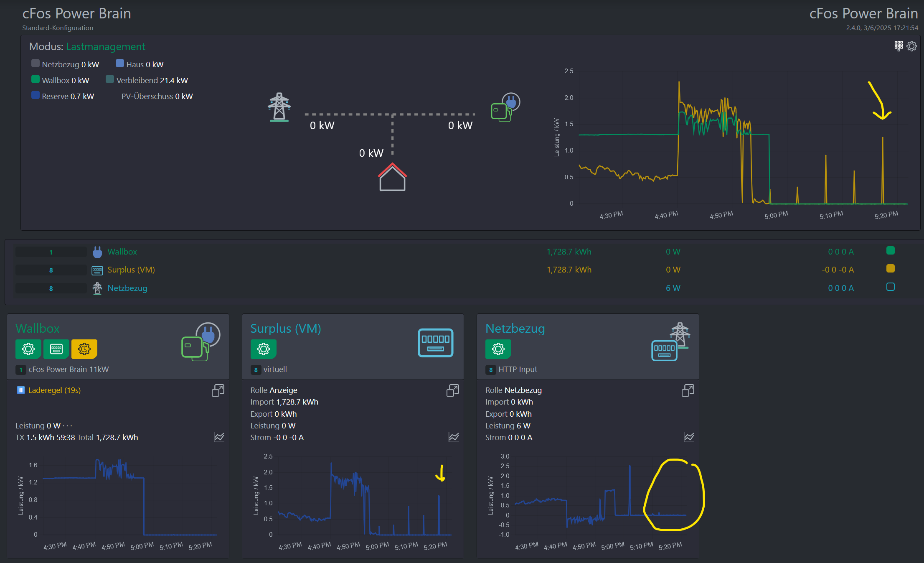Click the house icon in flow diagram
The image size is (924, 563).
point(392,177)
